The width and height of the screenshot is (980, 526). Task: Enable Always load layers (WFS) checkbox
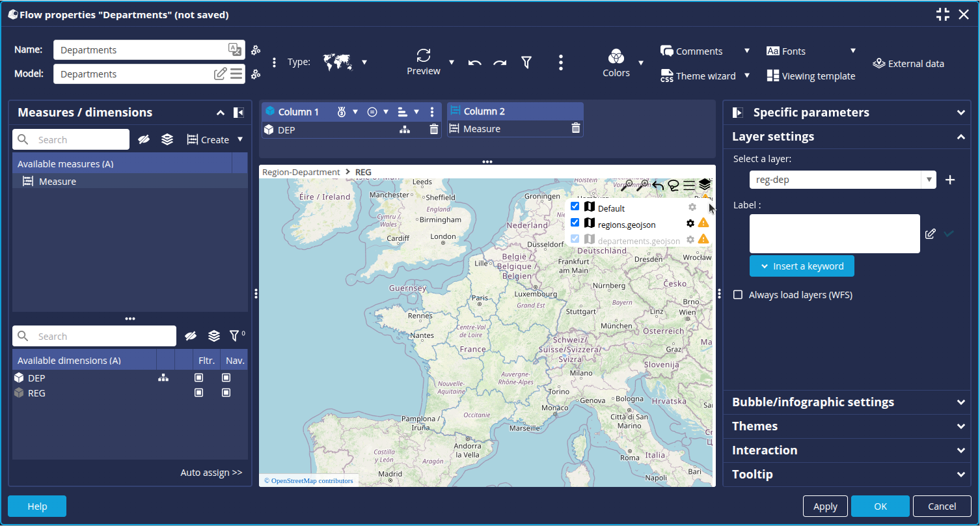point(738,295)
